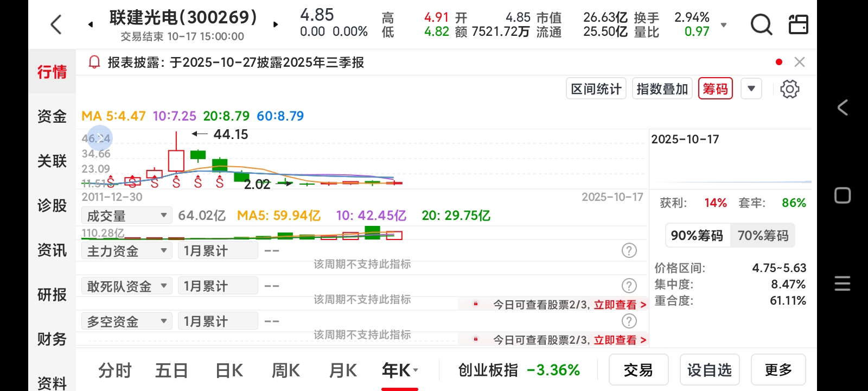Tap the 2.02 low price label
The height and width of the screenshot is (391, 868).
(x=257, y=184)
